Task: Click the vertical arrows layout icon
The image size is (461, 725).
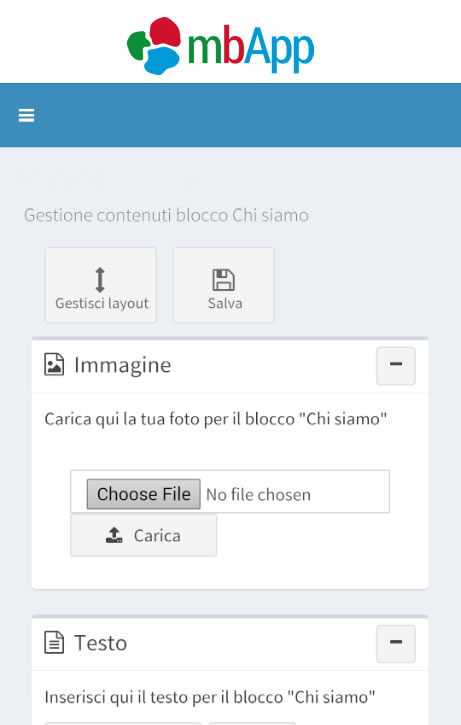Action: click(x=100, y=280)
